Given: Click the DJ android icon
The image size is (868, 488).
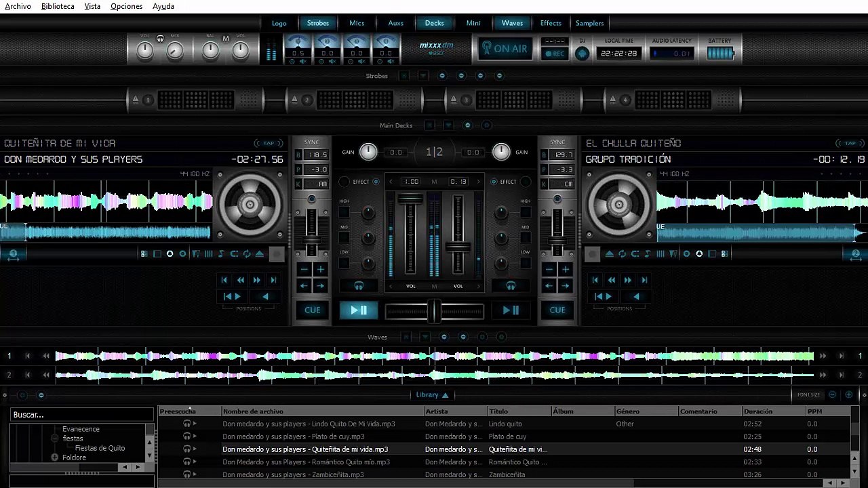Looking at the screenshot, I should (582, 54).
